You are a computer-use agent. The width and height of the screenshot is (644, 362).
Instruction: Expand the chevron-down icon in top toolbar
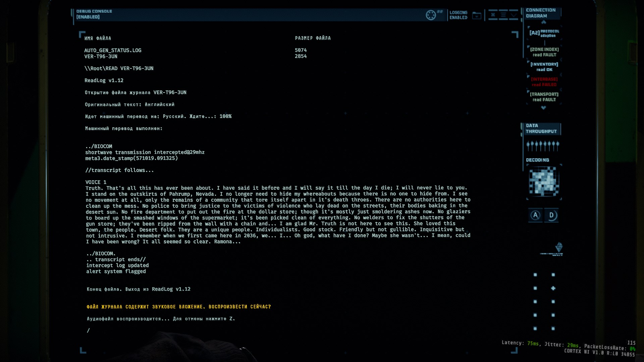tap(514, 15)
